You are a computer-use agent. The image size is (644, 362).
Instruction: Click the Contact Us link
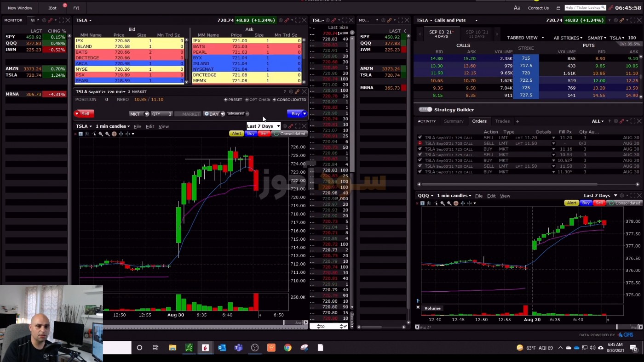pos(538,8)
